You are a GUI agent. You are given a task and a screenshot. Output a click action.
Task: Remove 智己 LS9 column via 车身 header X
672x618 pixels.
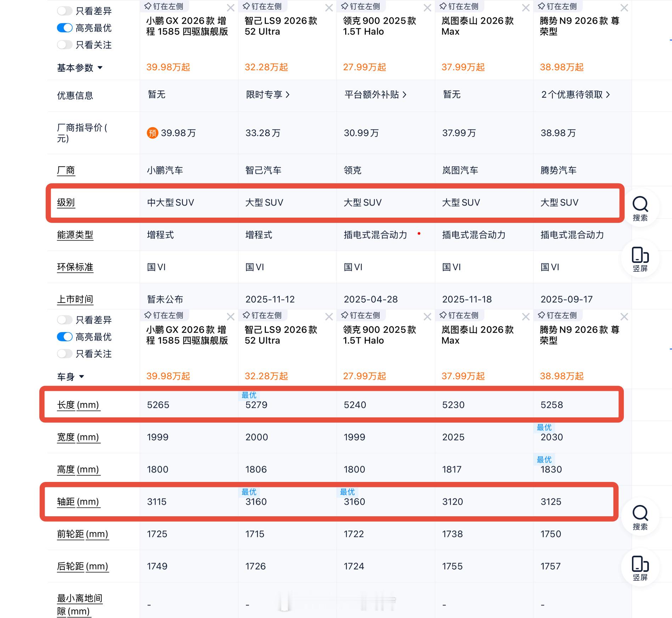pos(329,317)
